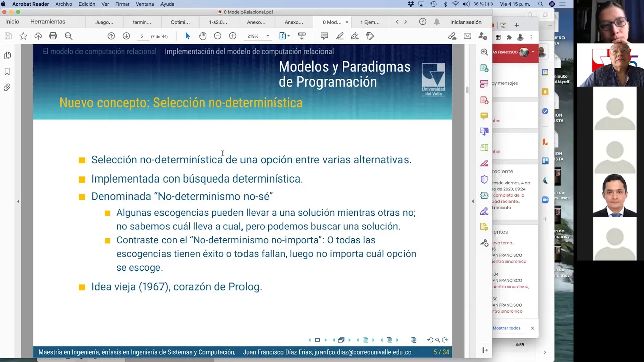Click the search tools magnifier in right pane
This screenshot has width=644, height=362.
[x=484, y=52]
